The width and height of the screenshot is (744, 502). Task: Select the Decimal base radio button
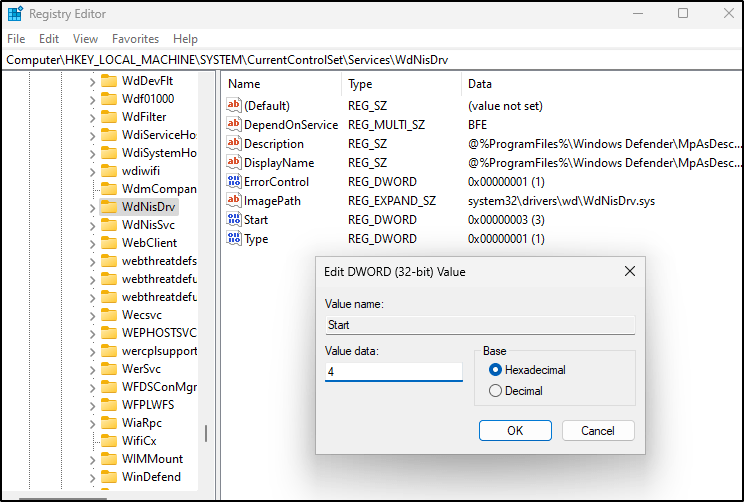[x=495, y=391]
